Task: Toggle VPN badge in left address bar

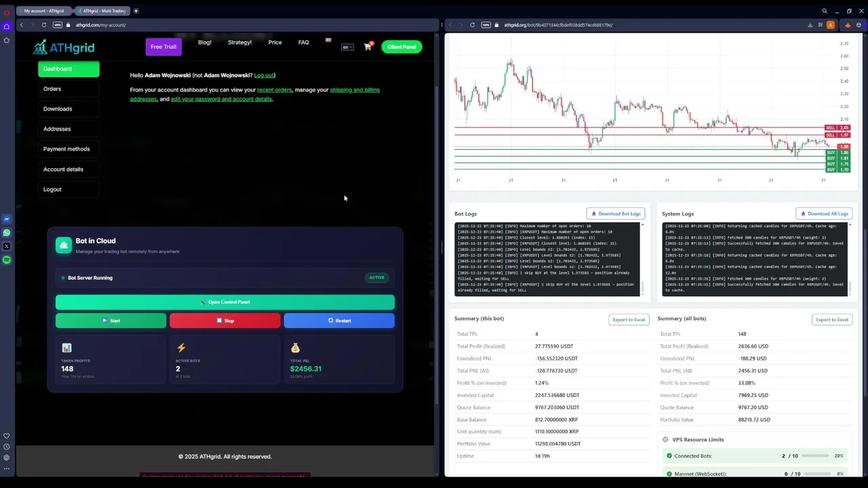Action: pyautogui.click(x=58, y=25)
